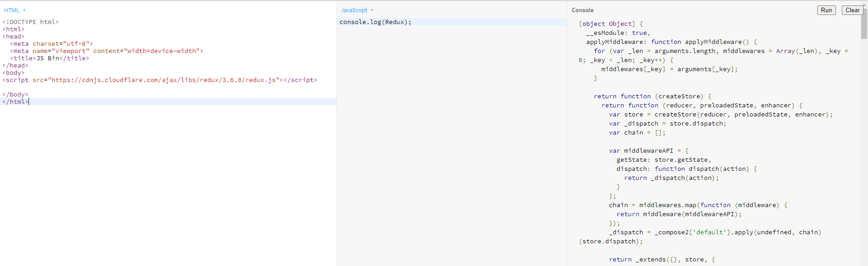Click the 'return _extends({}, store, {' line
868x266 pixels.
coord(662,259)
